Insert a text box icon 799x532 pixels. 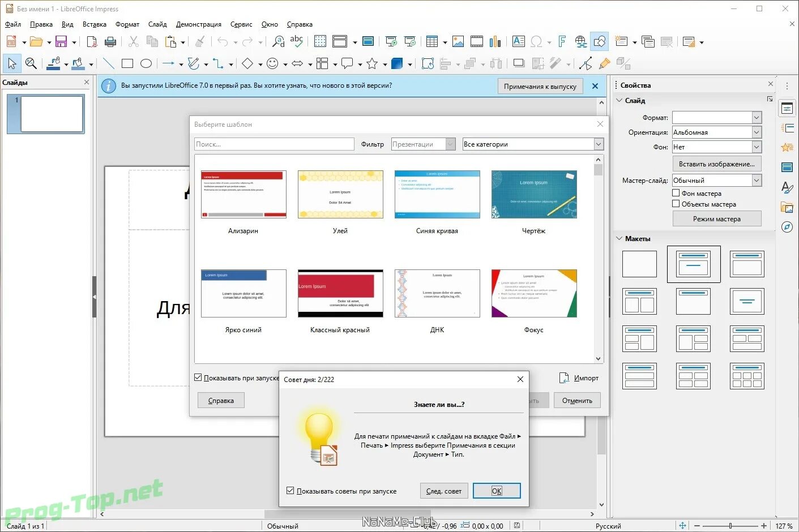(518, 41)
